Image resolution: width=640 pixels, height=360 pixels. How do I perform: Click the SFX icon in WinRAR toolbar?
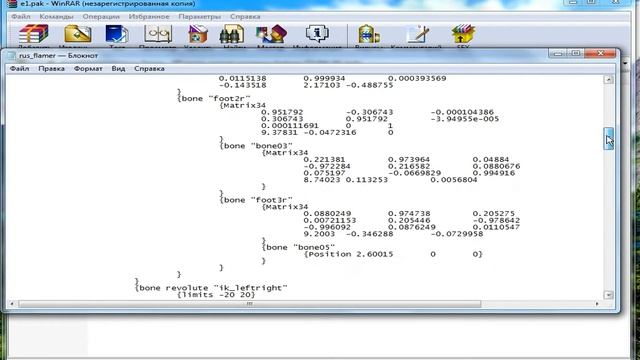point(463,34)
